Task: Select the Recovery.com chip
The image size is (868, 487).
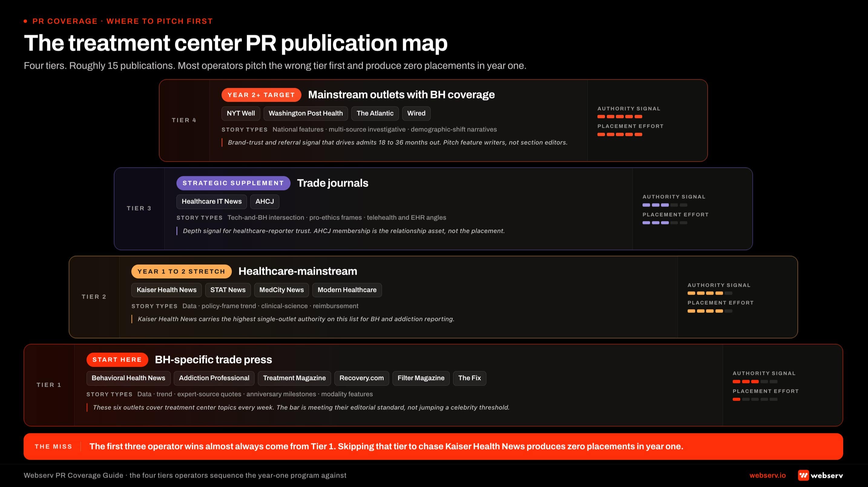Action: (x=362, y=378)
